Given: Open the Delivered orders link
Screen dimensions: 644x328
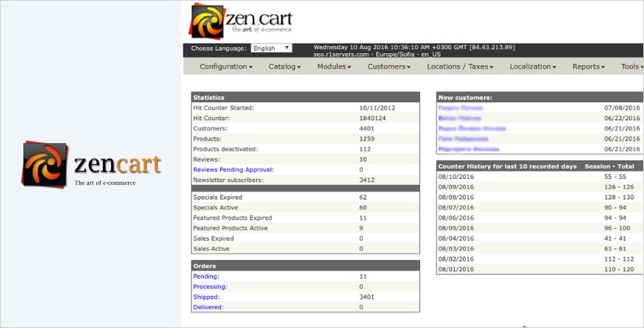Looking at the screenshot, I should pyautogui.click(x=208, y=307).
